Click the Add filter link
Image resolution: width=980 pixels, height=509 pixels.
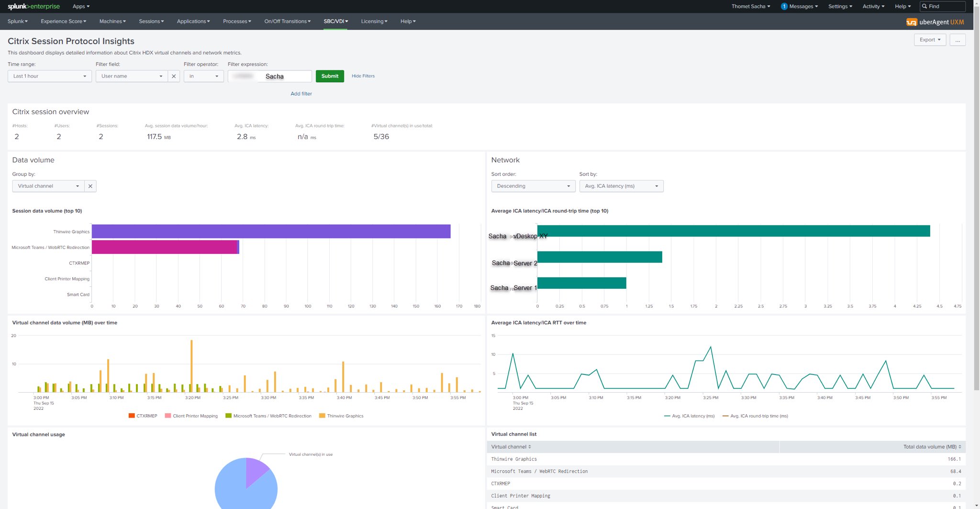click(x=301, y=93)
